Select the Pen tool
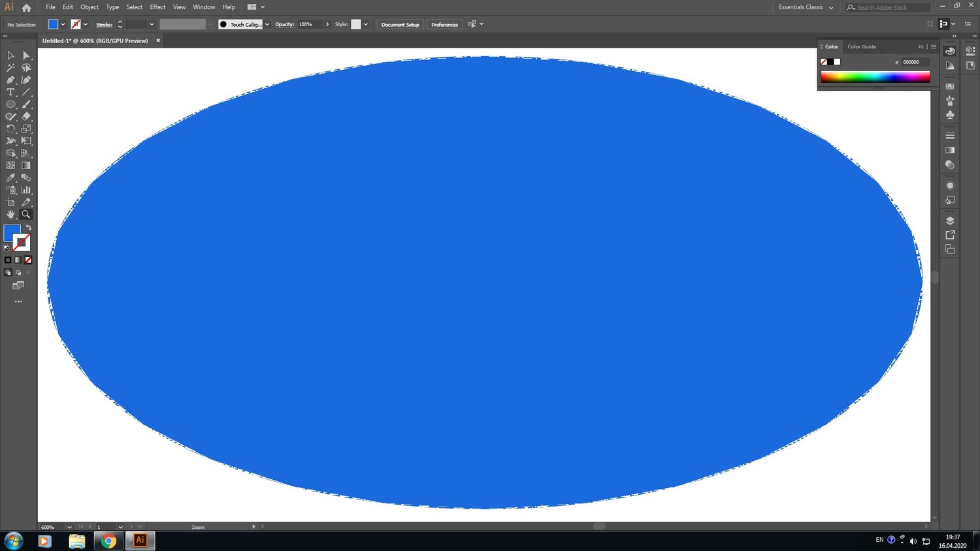Viewport: 980px width, 551px height. coord(10,80)
